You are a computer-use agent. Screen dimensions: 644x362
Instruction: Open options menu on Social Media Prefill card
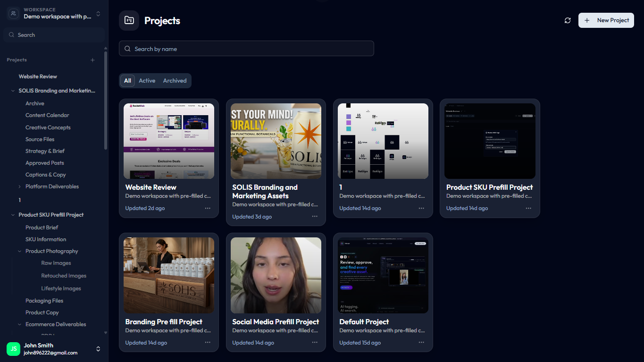[315, 343]
